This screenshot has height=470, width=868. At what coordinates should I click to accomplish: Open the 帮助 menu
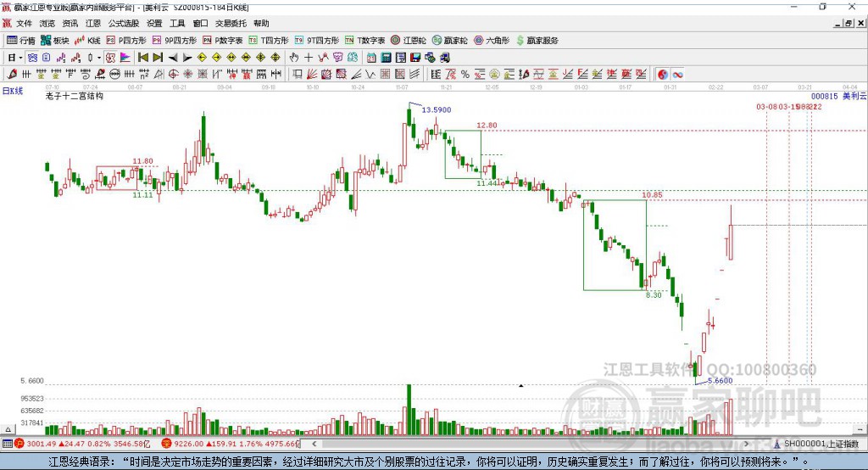tap(261, 23)
